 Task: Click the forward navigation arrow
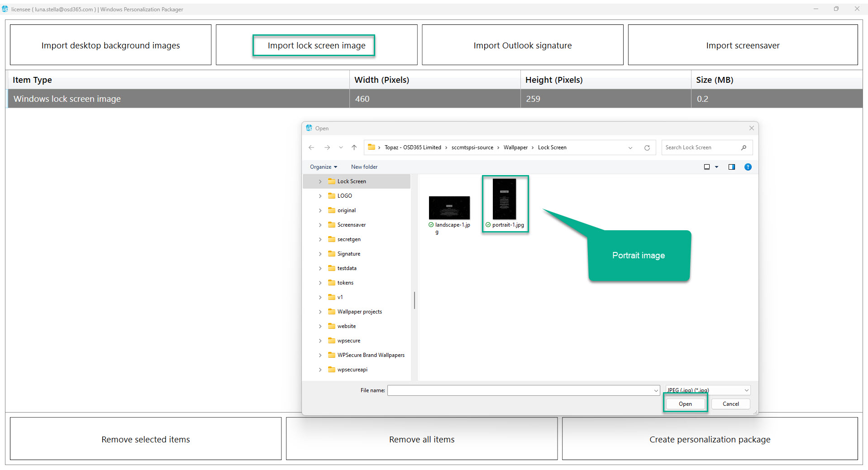coord(327,147)
